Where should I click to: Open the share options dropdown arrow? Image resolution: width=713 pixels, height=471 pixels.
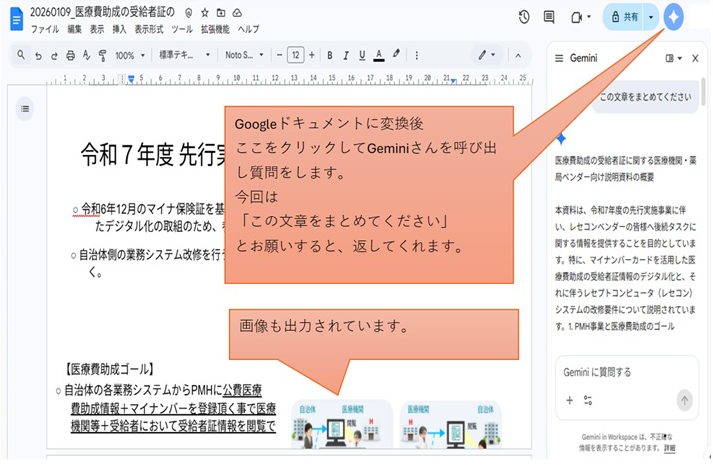tap(651, 17)
